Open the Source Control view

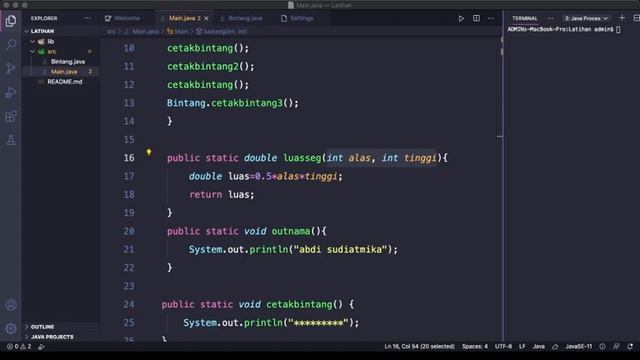pos(11,68)
